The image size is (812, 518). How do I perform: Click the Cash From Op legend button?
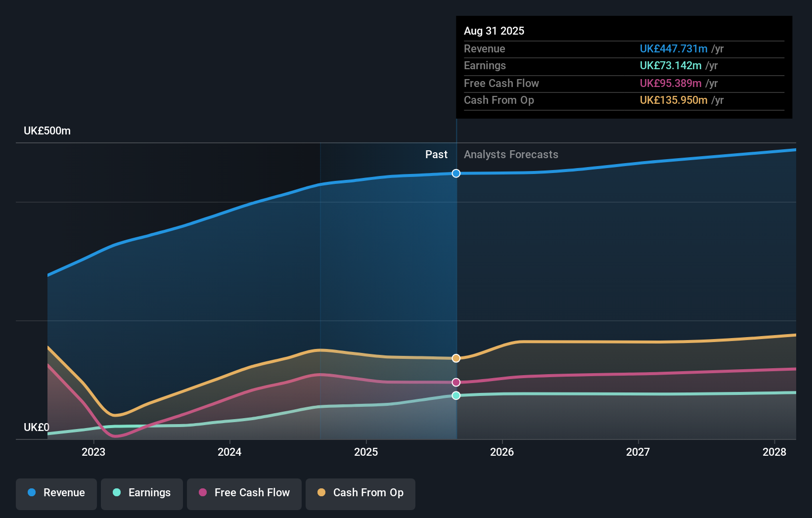pos(360,493)
